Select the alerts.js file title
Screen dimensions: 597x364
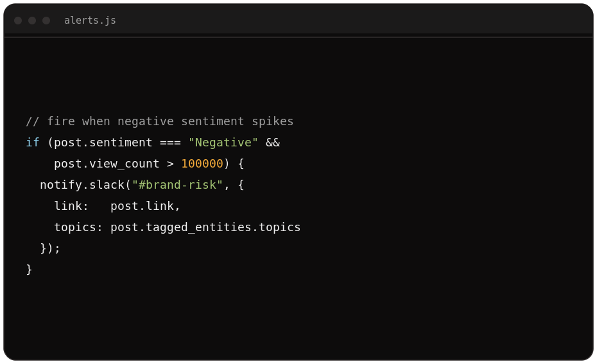[90, 21]
